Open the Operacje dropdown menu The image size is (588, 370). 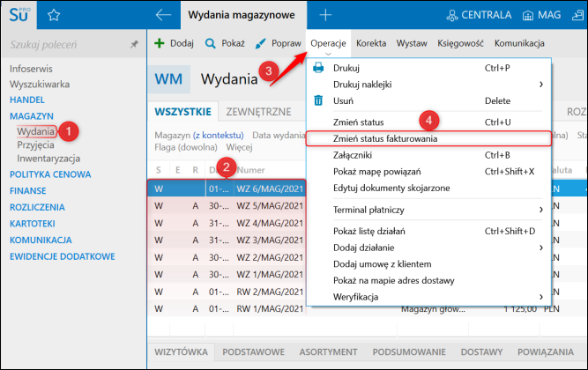click(328, 43)
